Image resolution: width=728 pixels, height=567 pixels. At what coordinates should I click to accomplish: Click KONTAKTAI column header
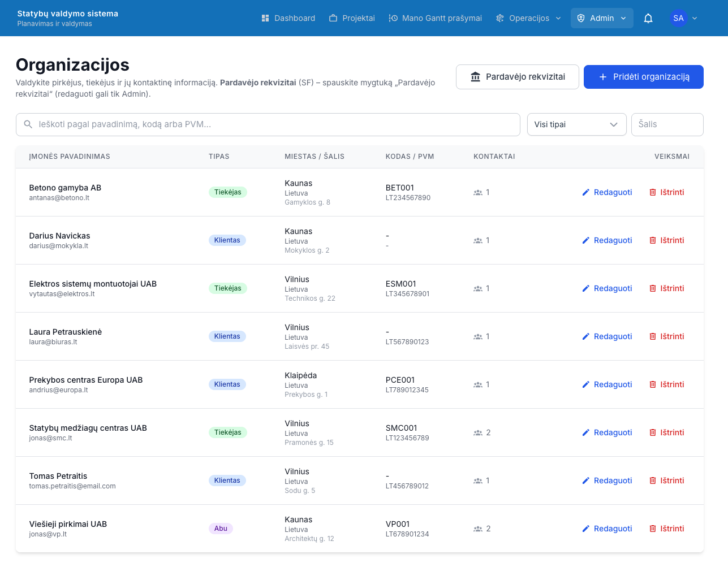[494, 157]
